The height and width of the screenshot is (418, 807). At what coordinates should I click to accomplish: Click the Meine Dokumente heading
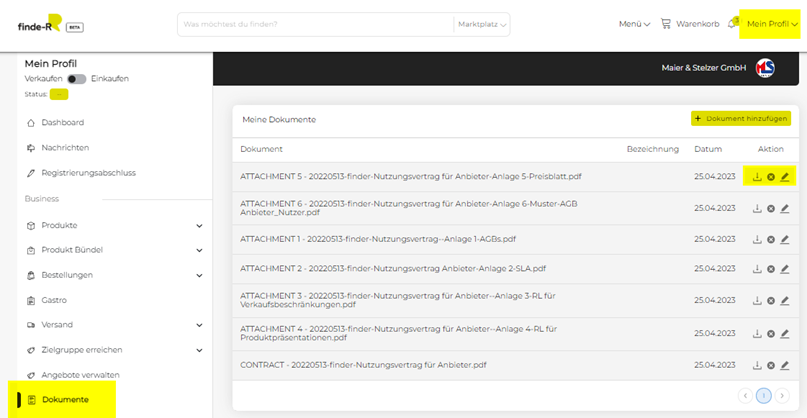[279, 120]
